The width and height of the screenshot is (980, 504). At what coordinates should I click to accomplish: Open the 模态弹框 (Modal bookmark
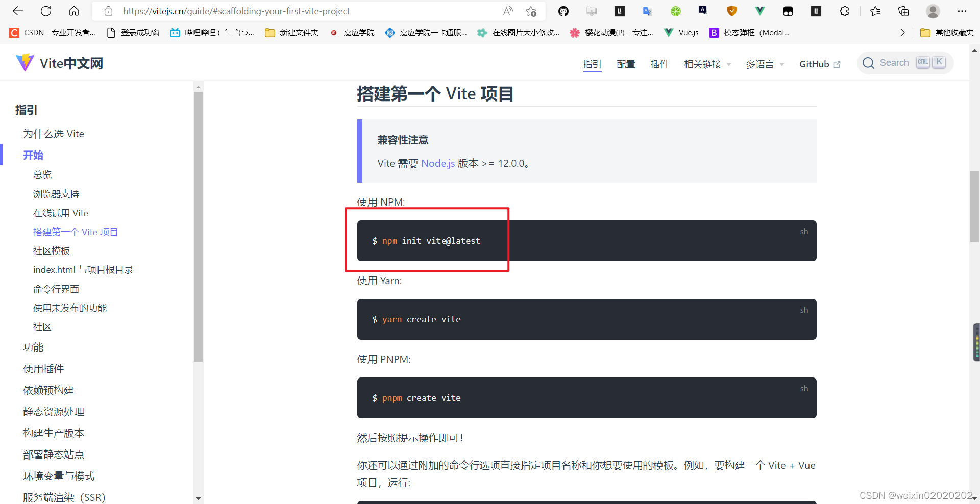tap(749, 33)
